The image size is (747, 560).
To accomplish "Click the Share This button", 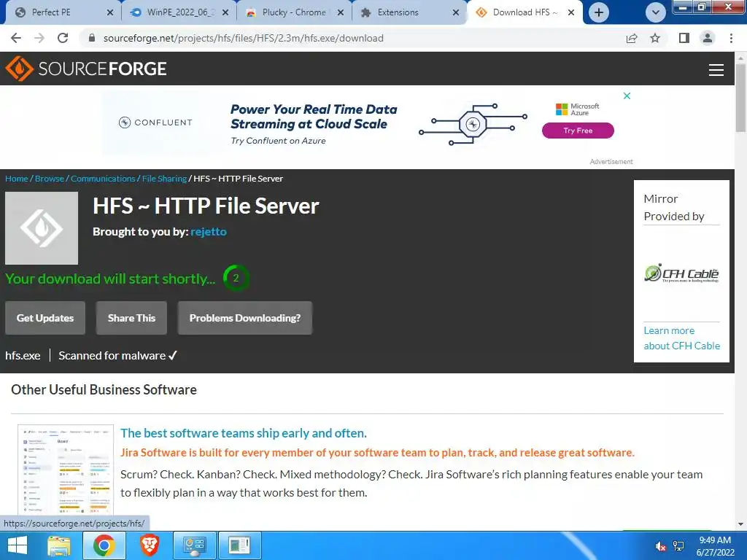I will (131, 318).
